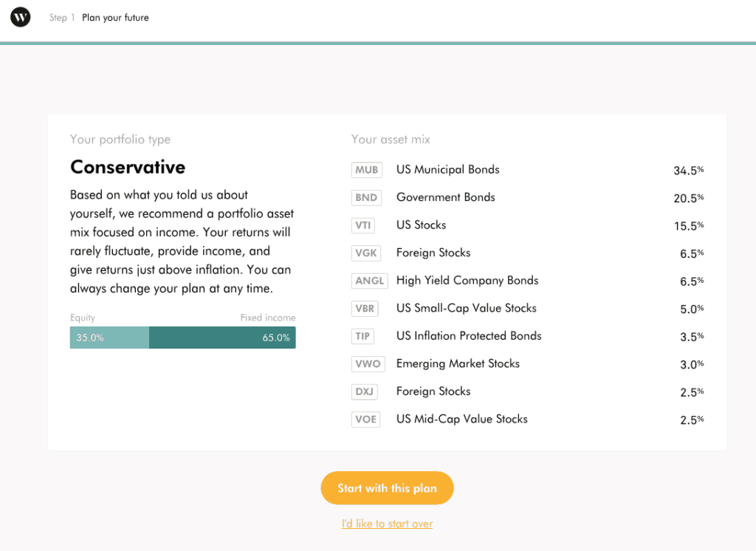The height and width of the screenshot is (551, 756).
Task: Select the Your asset mix section title
Action: [x=391, y=139]
